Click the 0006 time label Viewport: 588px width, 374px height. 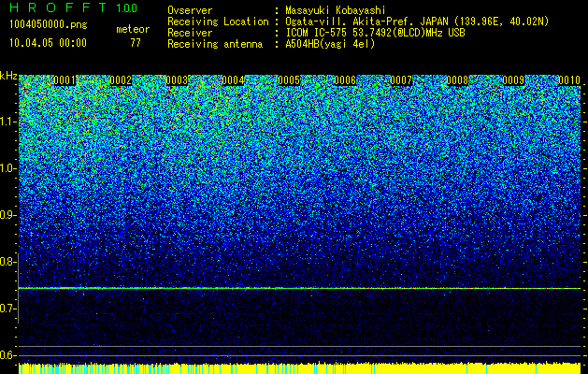345,80
